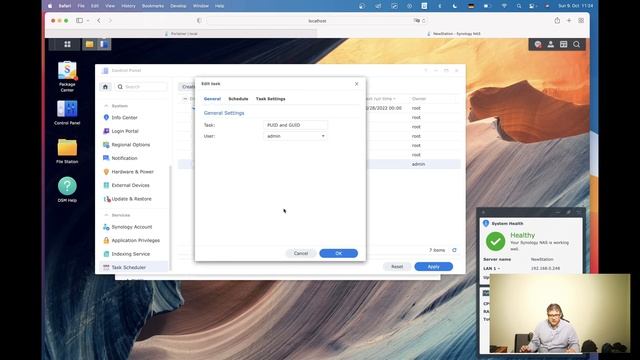This screenshot has width=640, height=360.
Task: Go back with Safari back arrow
Action: click(99, 20)
